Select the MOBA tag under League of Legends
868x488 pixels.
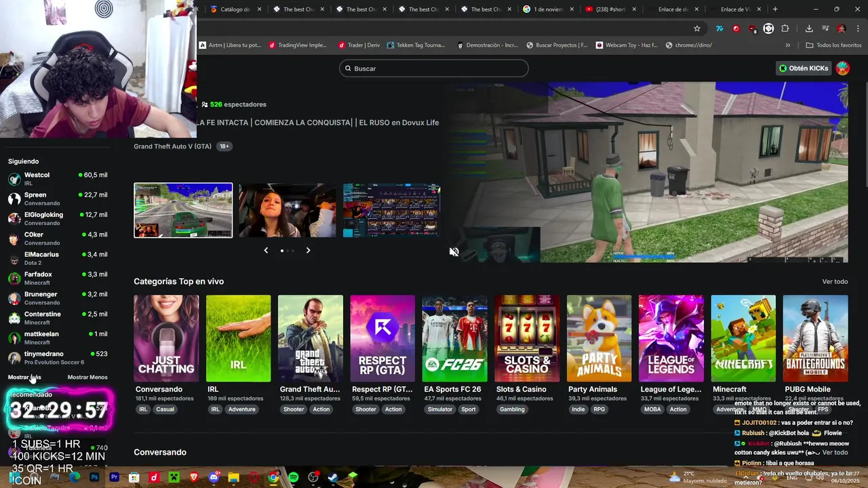point(652,409)
